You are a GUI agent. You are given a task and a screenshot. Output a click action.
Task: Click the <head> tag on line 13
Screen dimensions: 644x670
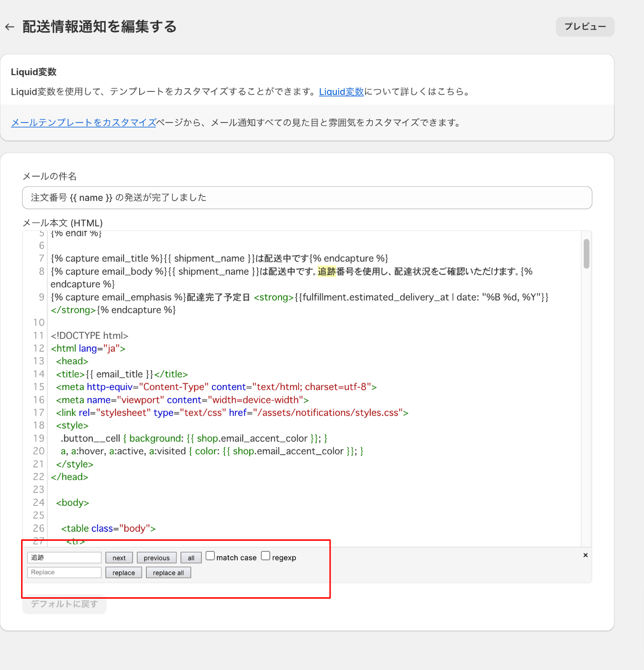72,361
